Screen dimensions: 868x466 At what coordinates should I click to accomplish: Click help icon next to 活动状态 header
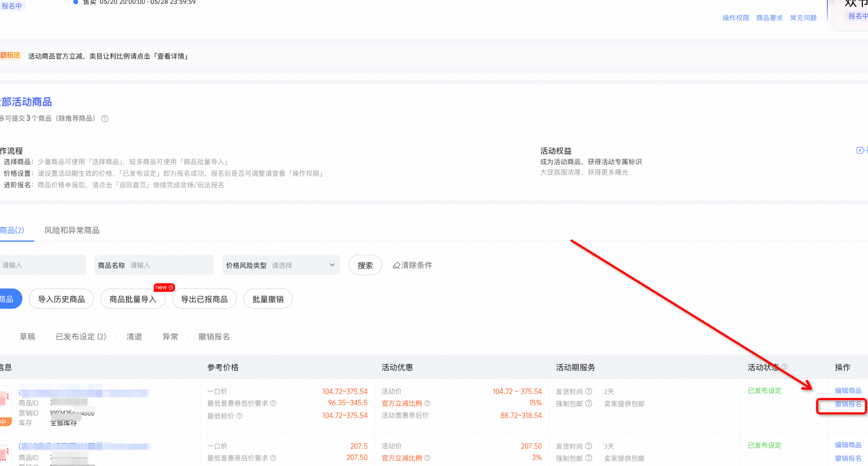click(x=784, y=367)
